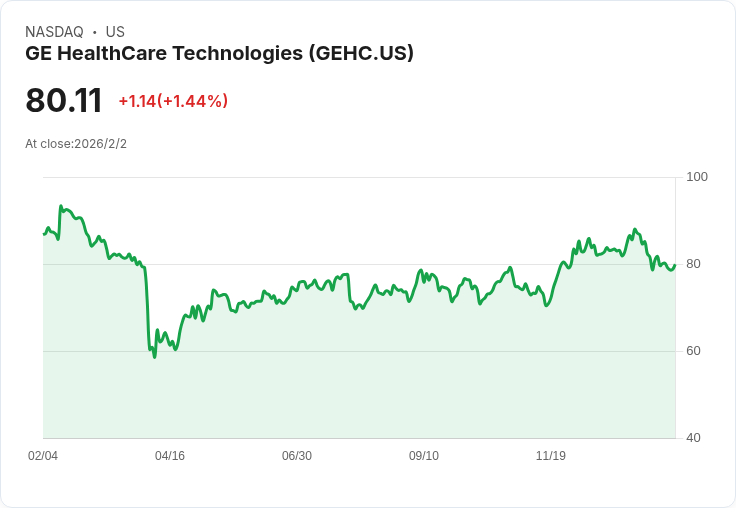The height and width of the screenshot is (508, 736).
Task: Click the NASDAQ exchange label
Action: [x=54, y=32]
